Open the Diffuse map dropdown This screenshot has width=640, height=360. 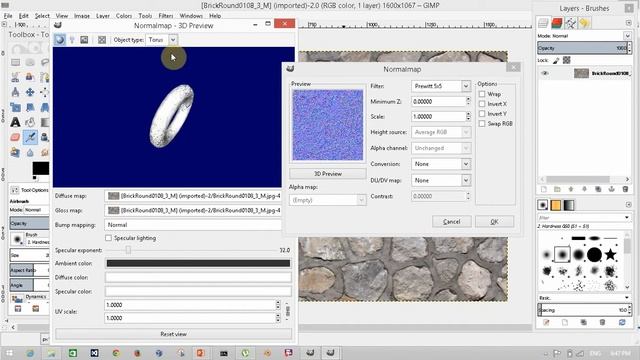tap(193, 196)
